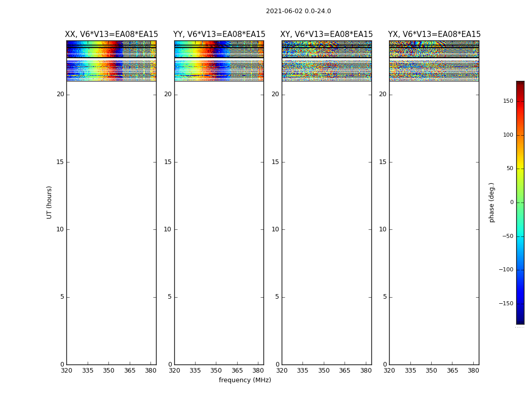532x405 pixels.
Task: Click the 365 MHz tick label under YX plot
Action: point(452,371)
